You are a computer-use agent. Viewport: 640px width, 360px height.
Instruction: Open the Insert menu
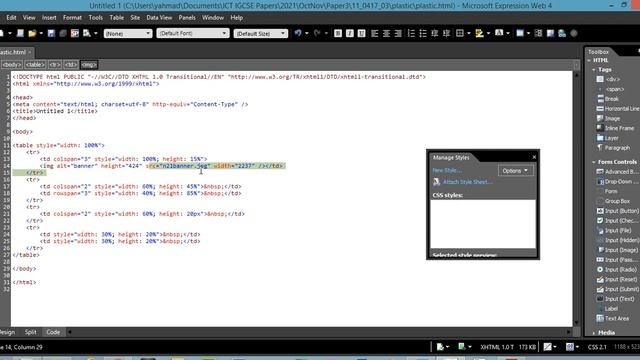[49, 18]
